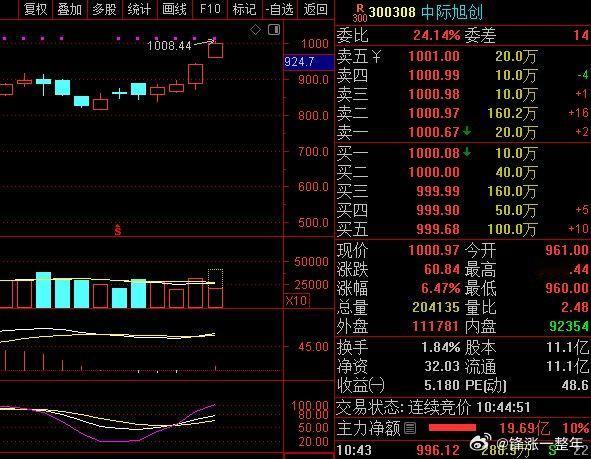Select the 买三 price 999.99
591x459 pixels.
click(438, 191)
